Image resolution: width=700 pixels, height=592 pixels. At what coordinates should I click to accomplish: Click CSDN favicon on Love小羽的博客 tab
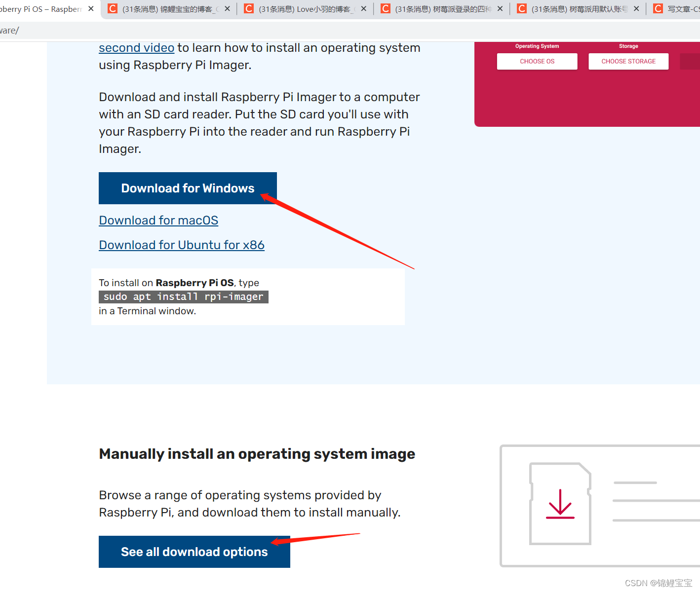pos(249,8)
